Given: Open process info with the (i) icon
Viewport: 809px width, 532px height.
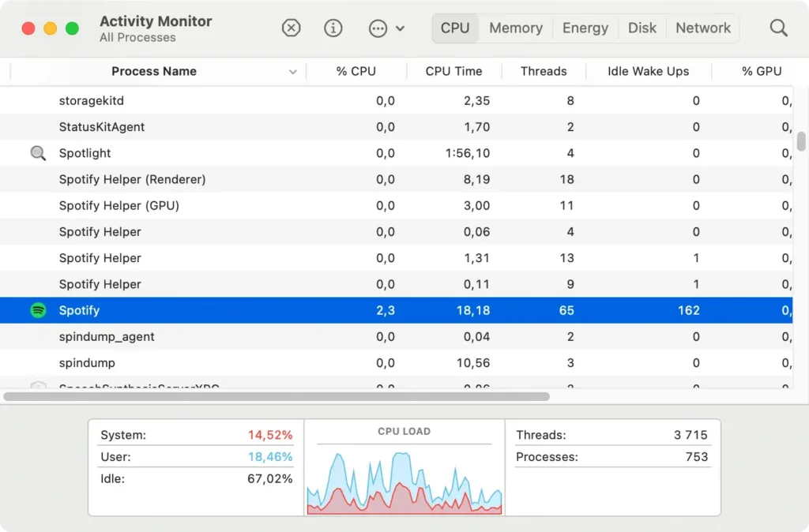Looking at the screenshot, I should pyautogui.click(x=333, y=28).
